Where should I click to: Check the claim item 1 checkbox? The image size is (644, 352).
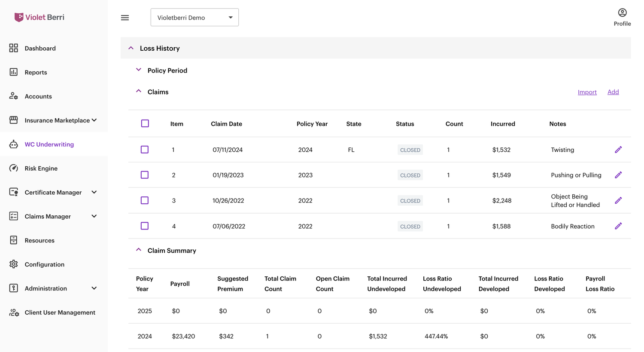145,150
